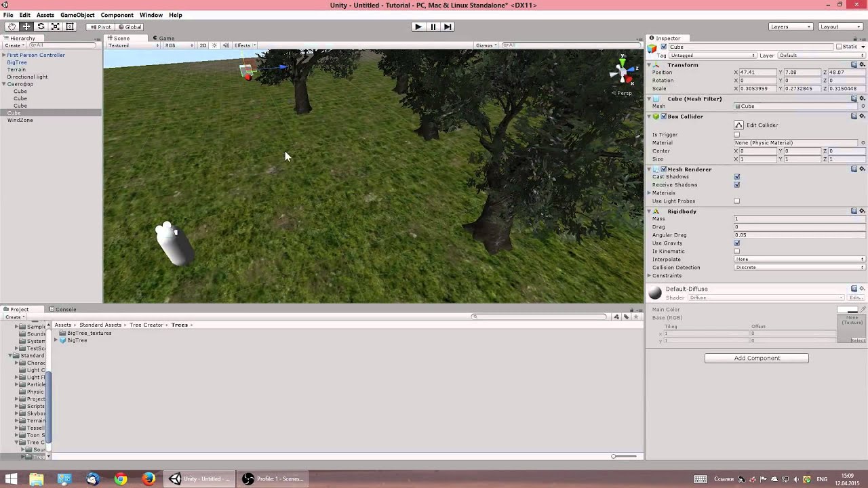Image resolution: width=868 pixels, height=488 pixels.
Task: Open the Windows Start menu
Action: [11, 479]
